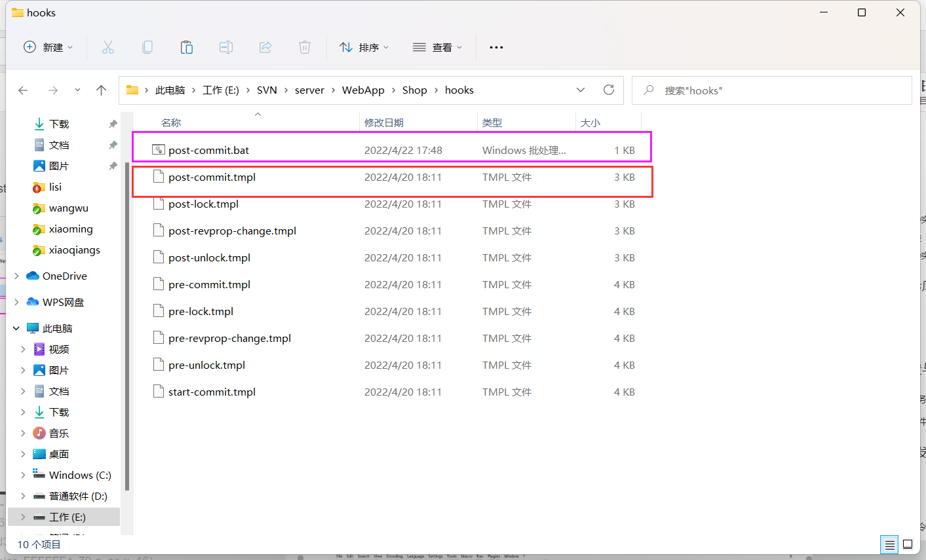Click the post-commit.bat file icon
926x560 pixels.
[158, 149]
